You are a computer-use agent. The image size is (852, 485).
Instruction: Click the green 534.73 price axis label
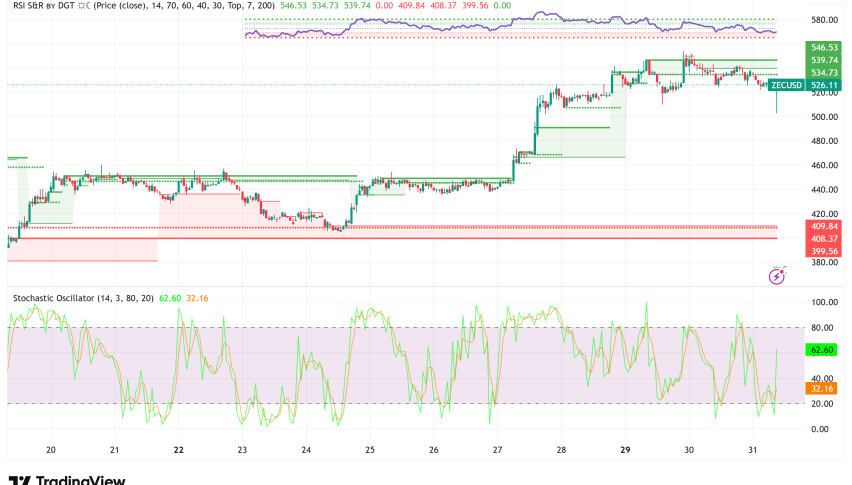point(824,72)
